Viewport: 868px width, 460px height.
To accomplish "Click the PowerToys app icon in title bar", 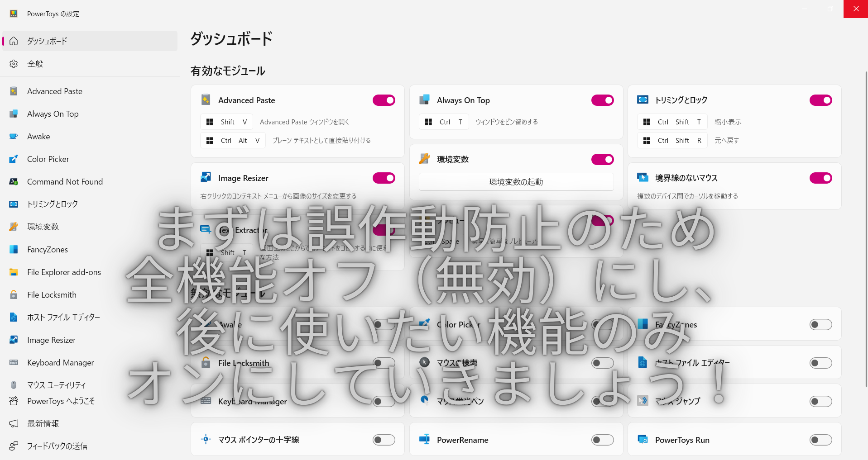I will [x=14, y=14].
